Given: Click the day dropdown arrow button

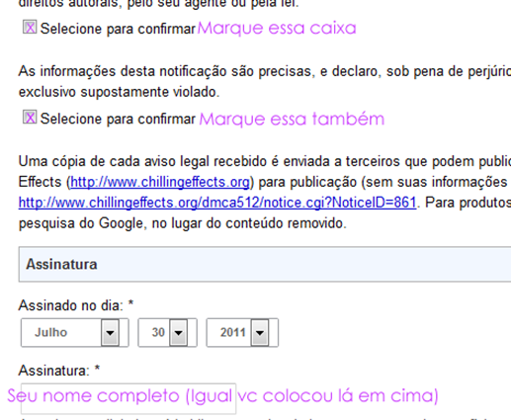Looking at the screenshot, I should pyautogui.click(x=179, y=333).
